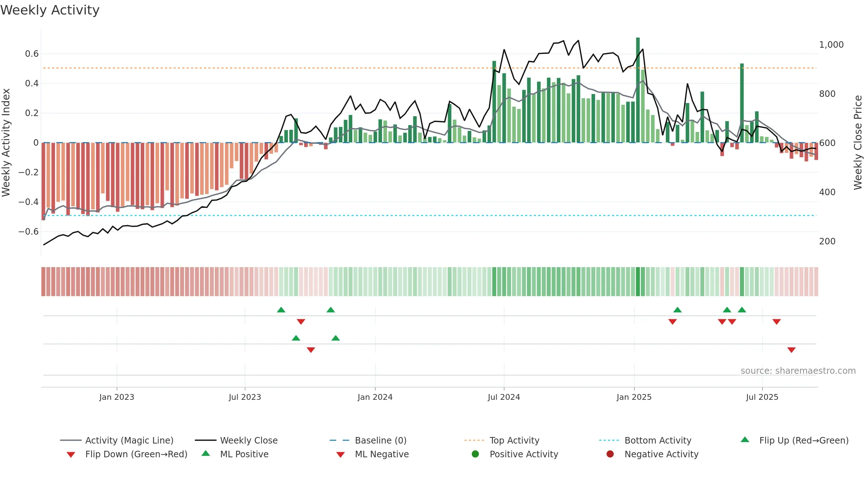Click the Jan 2024 x-axis label
The width and height of the screenshot is (868, 488).
coord(375,397)
